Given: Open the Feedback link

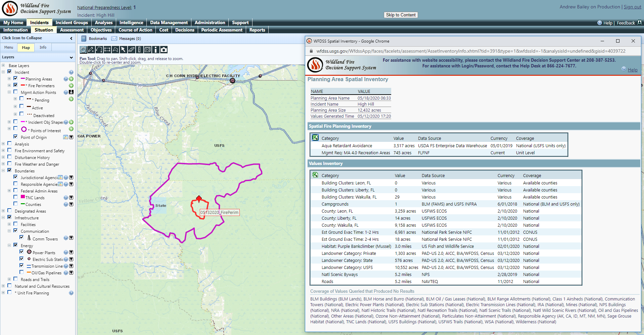Looking at the screenshot, I should tap(626, 23).
